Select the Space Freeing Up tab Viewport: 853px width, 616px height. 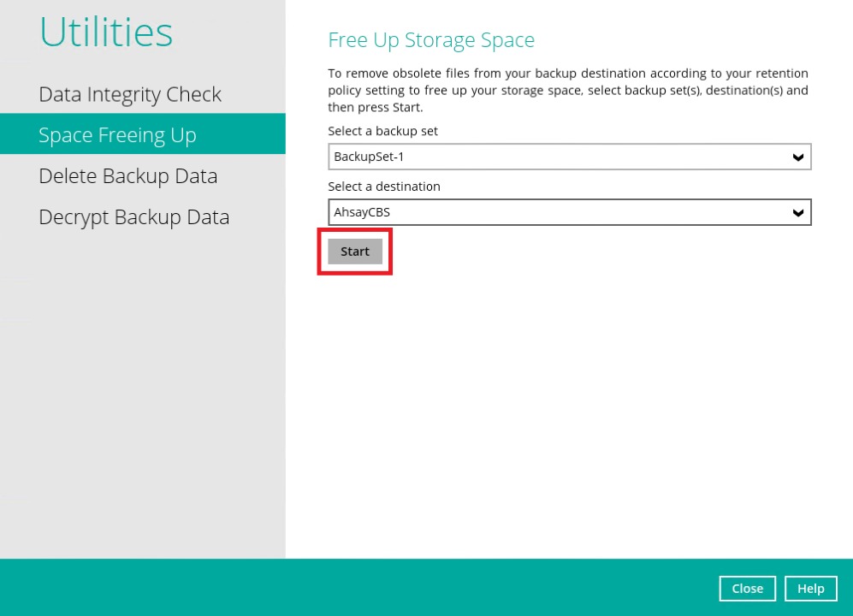(117, 135)
